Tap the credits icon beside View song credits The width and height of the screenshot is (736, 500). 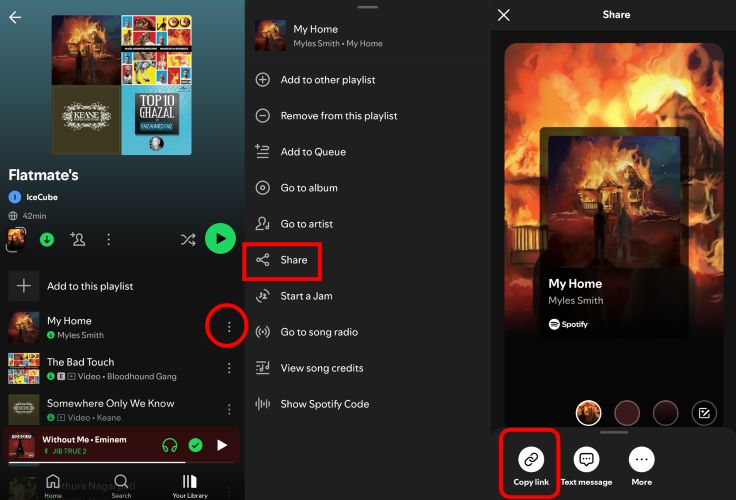pyautogui.click(x=262, y=368)
